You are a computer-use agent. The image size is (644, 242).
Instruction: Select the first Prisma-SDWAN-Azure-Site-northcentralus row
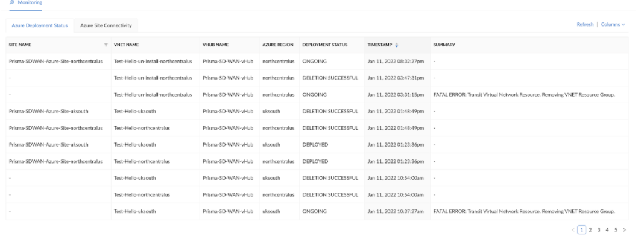(55, 61)
